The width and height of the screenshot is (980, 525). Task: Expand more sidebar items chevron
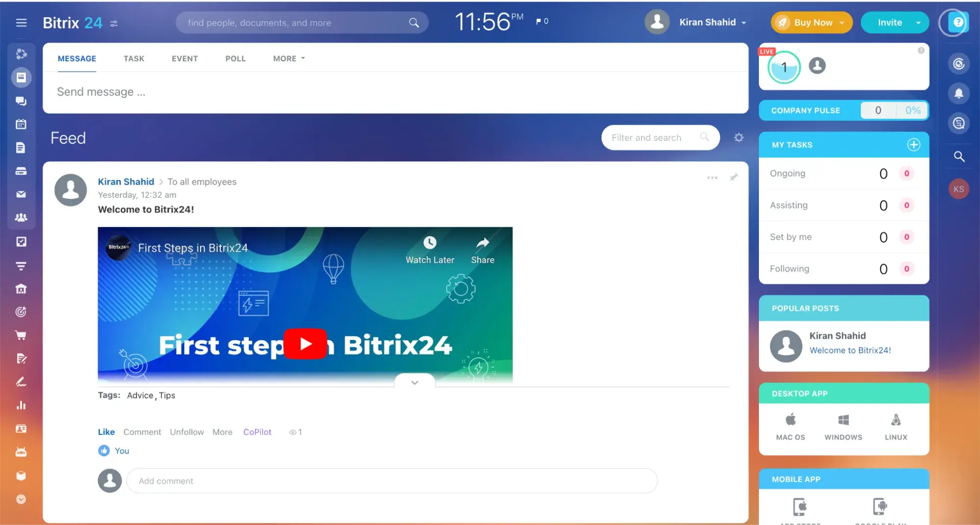[21, 499]
